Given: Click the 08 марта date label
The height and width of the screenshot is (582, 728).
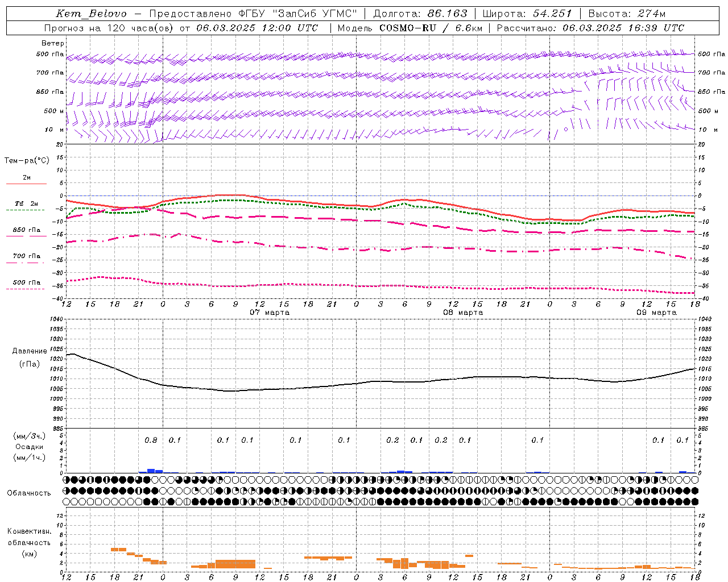Looking at the screenshot, I should (463, 313).
